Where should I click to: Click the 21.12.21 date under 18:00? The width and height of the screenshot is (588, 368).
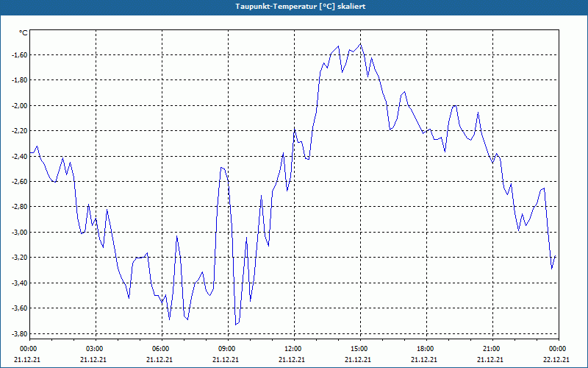(x=424, y=359)
